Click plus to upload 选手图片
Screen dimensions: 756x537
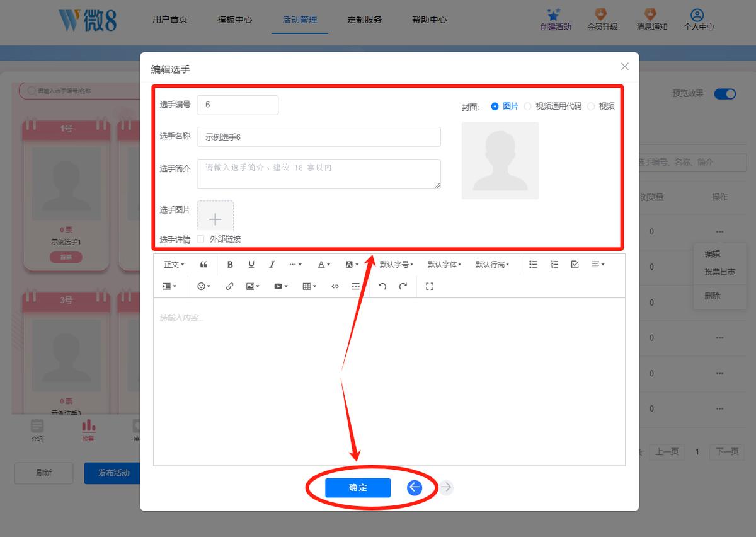coord(215,219)
